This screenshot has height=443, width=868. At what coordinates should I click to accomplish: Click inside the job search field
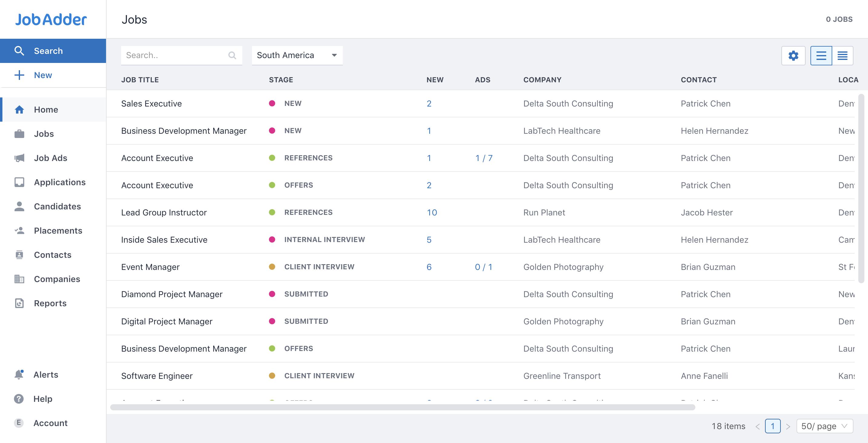tap(175, 55)
